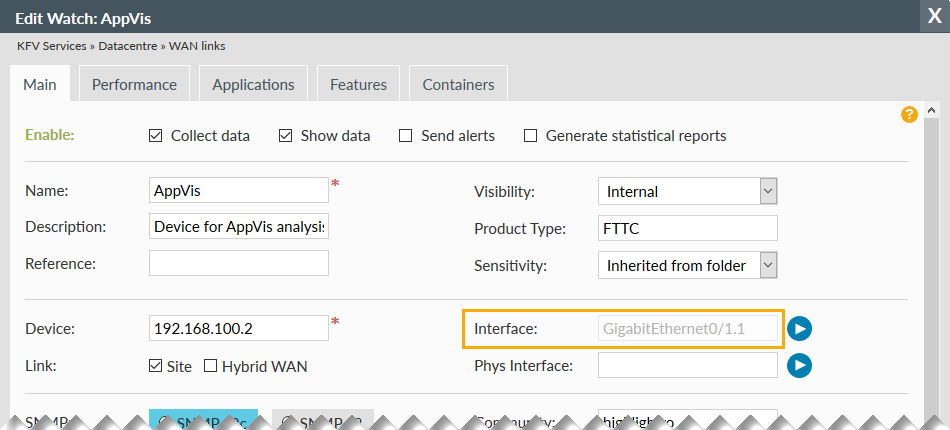Viewport: 950px width, 430px height.
Task: Go to the Features tab
Action: pos(358,85)
